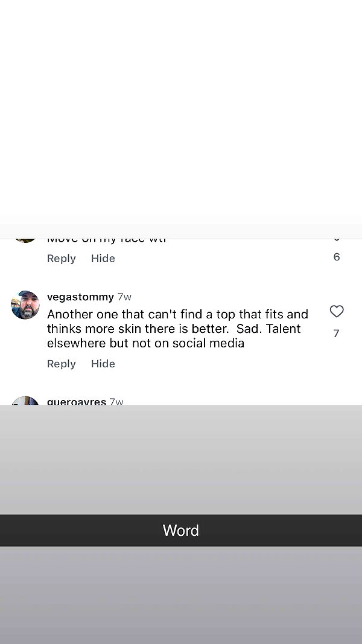Screen dimensions: 362x644
Task: View the 7 likes on vegastommy's comment
Action: (336, 333)
